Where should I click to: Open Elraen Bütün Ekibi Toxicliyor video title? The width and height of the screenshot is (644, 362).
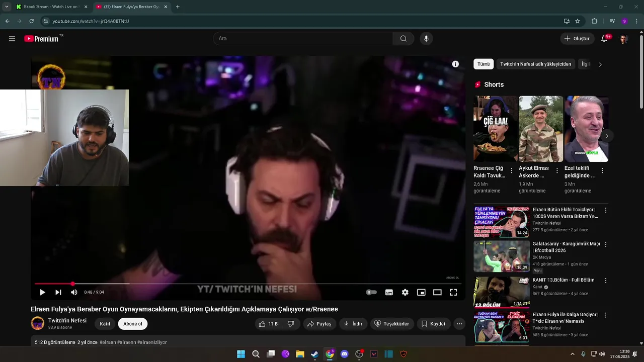565,213
